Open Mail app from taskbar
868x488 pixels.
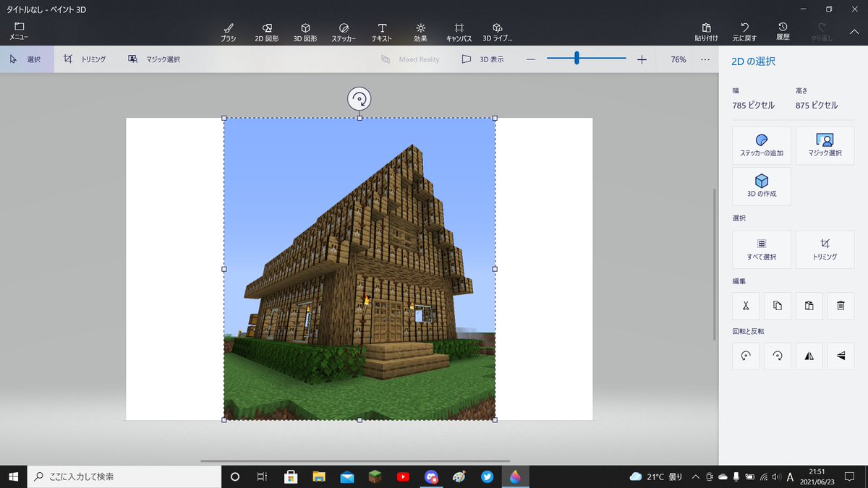347,476
